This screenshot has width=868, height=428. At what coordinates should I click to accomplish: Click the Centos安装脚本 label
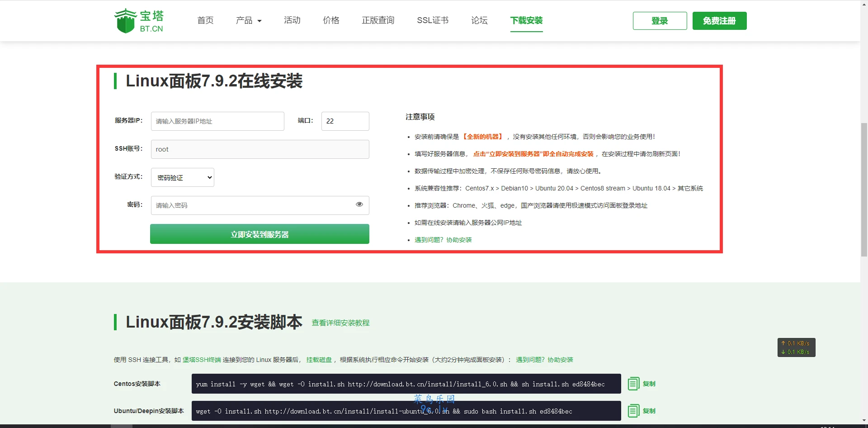[x=137, y=384]
